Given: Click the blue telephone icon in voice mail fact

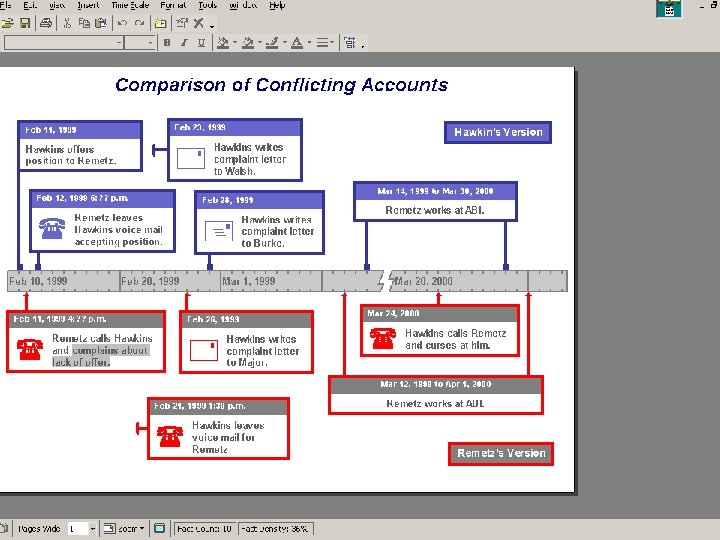Looking at the screenshot, I should (x=52, y=228).
